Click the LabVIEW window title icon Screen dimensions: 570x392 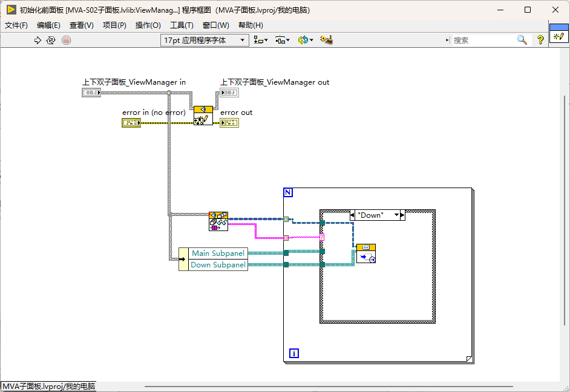[x=11, y=10]
